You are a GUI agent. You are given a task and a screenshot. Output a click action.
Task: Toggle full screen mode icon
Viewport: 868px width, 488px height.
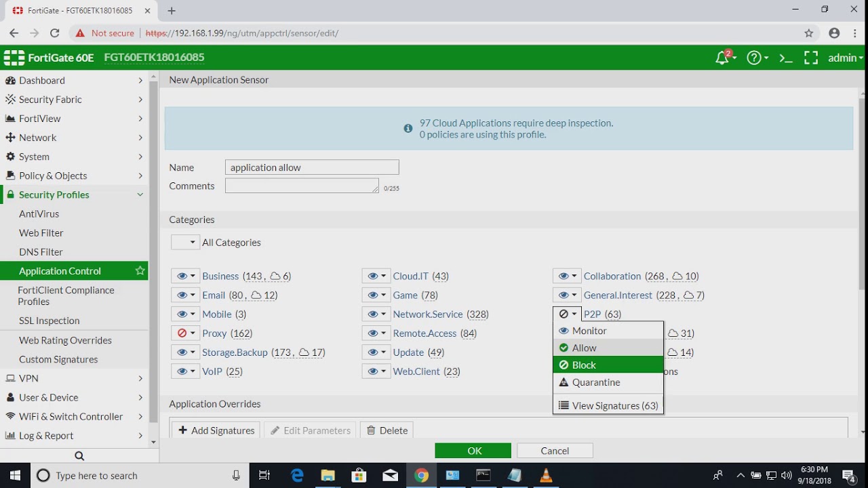click(811, 58)
